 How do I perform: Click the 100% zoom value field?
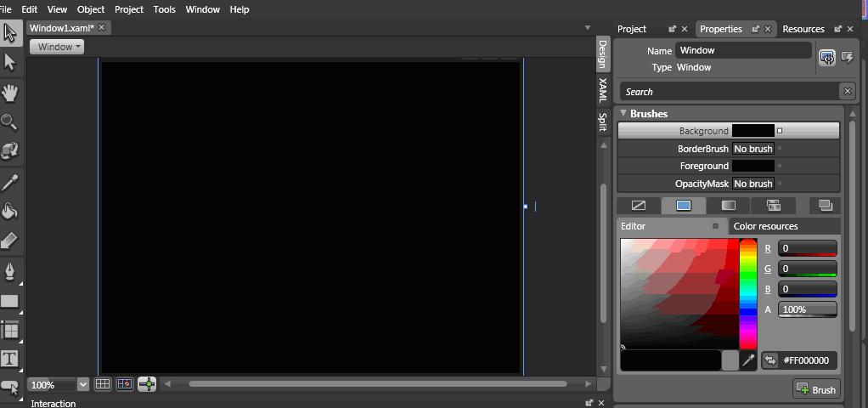52,384
